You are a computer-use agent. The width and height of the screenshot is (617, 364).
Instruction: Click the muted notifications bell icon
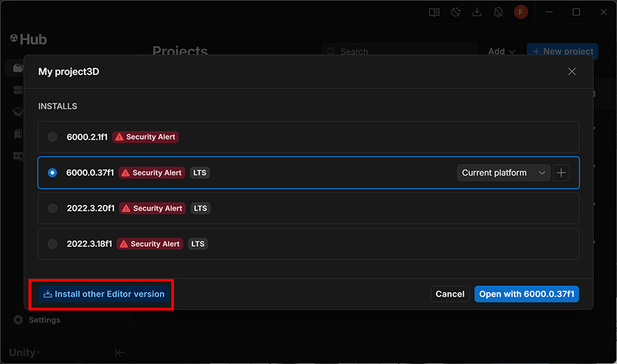(x=498, y=12)
